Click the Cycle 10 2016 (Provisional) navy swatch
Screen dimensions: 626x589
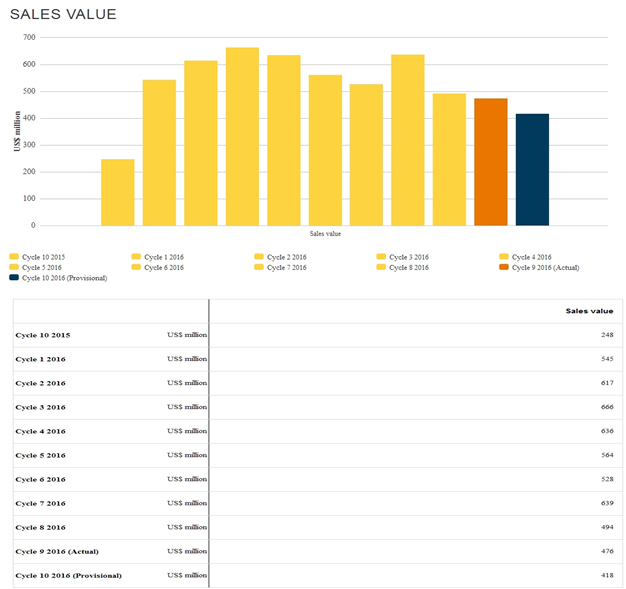click(14, 278)
